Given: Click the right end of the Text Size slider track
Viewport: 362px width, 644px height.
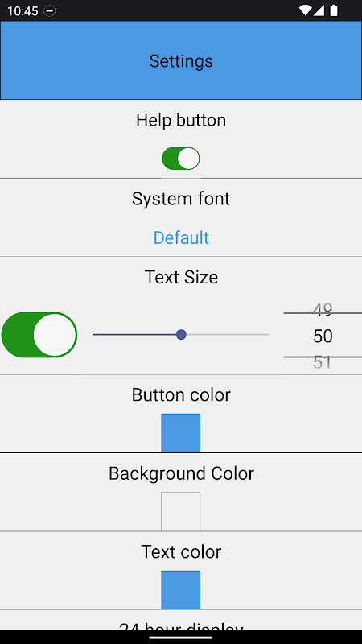Looking at the screenshot, I should pyautogui.click(x=267, y=335).
